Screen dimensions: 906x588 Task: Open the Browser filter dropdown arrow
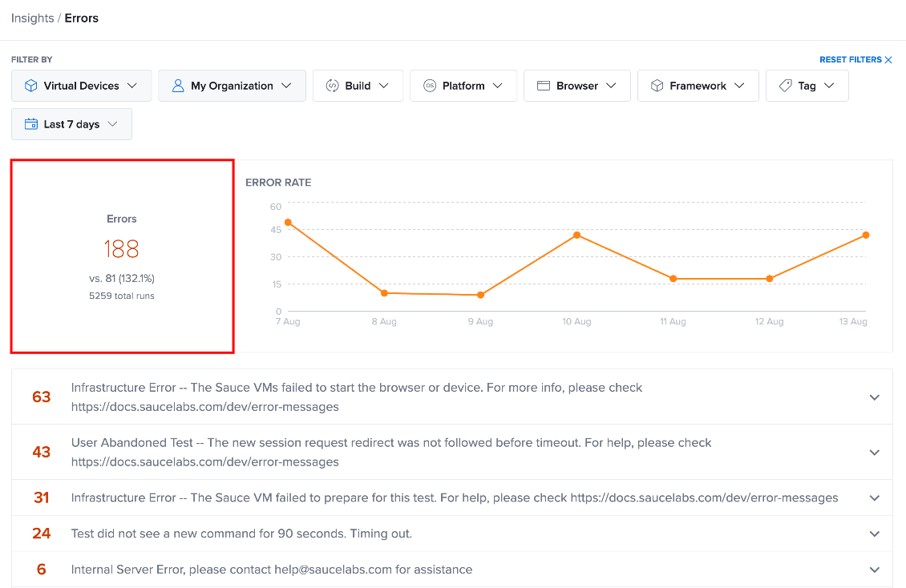(x=611, y=86)
